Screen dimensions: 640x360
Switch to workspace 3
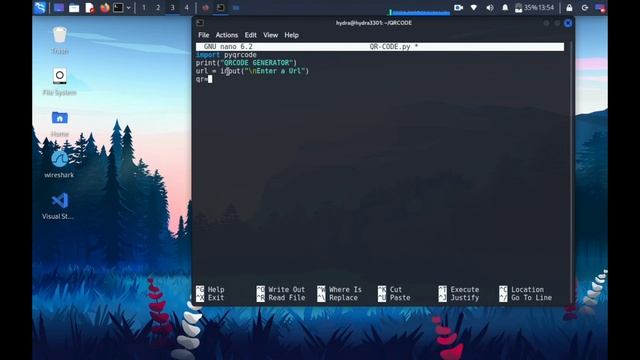coord(172,7)
